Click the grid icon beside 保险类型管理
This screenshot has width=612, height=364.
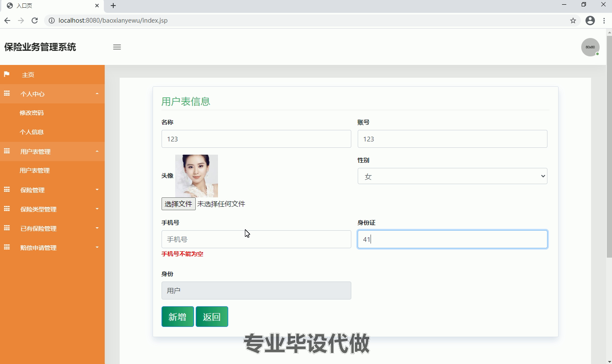[x=7, y=209]
